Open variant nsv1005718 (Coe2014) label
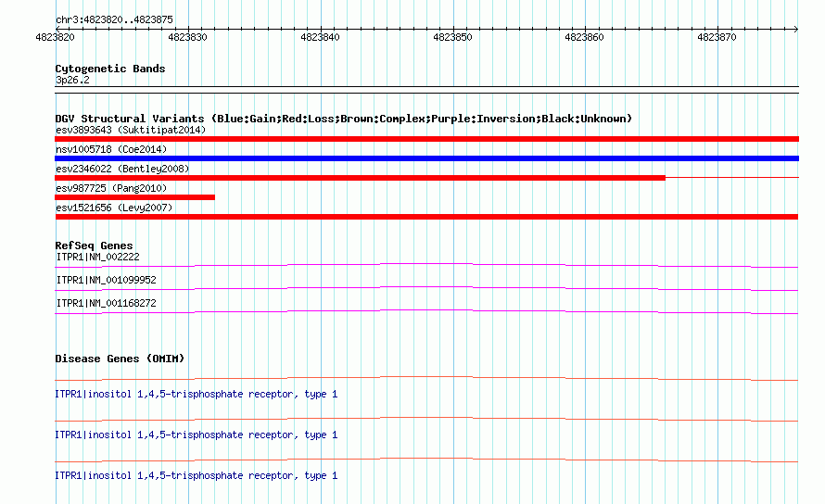Screen dimensions: 825x504 [111, 149]
